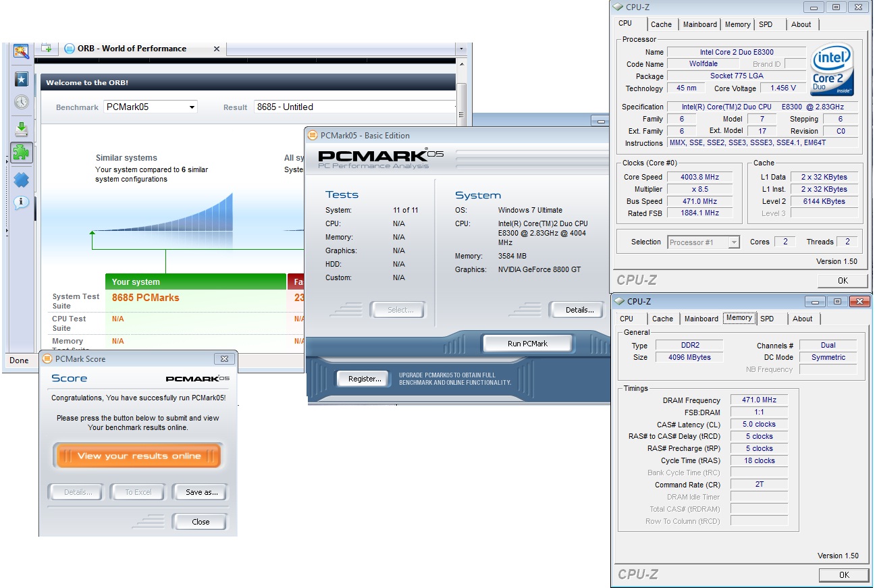Switch to Mainboard tab in upper CPU-Z
Image resolution: width=875 pixels, height=588 pixels.
pos(699,24)
